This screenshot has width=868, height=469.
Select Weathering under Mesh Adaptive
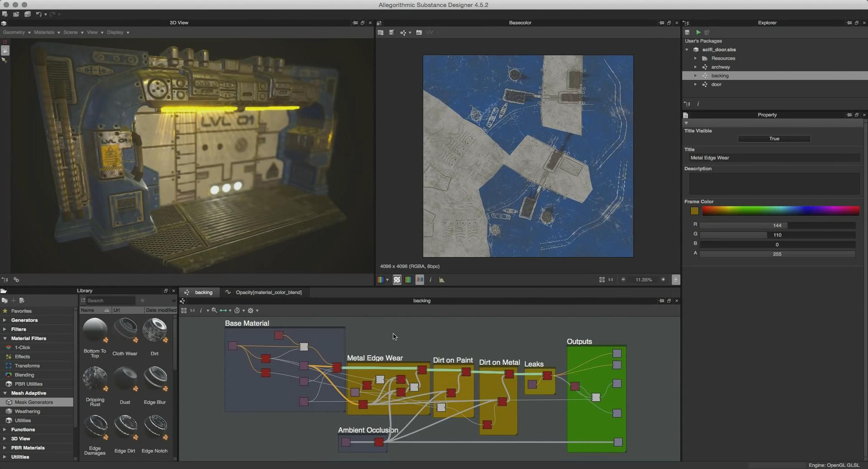tap(27, 412)
